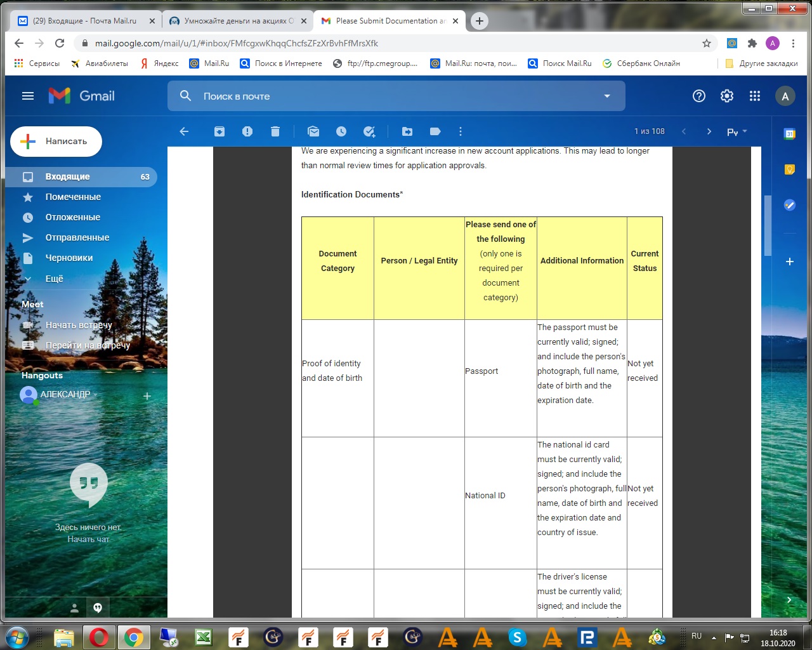Open Hangouts contacts icon at bottom
Viewport: 812px width, 650px height.
(74, 608)
